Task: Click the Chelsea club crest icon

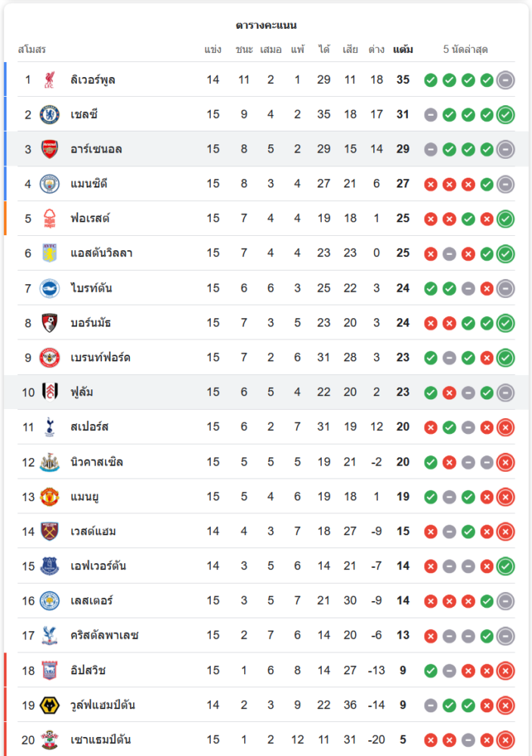Action: click(x=49, y=114)
